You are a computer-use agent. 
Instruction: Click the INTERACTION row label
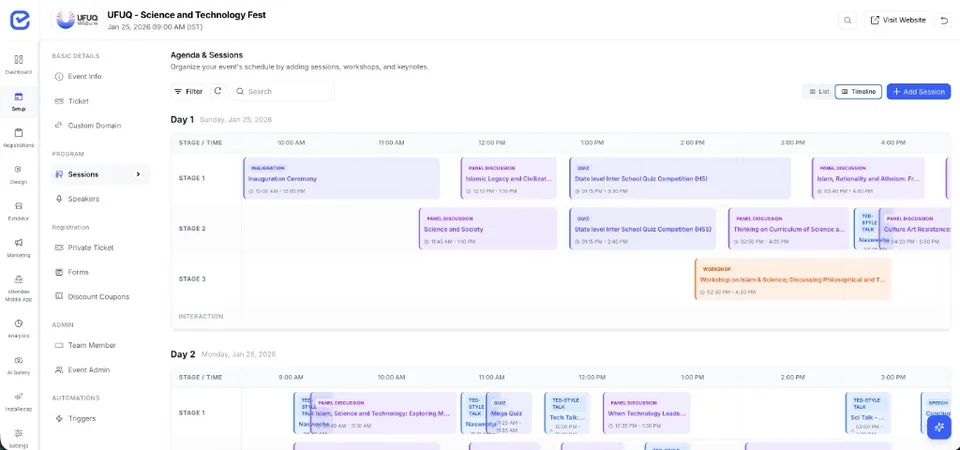tap(201, 317)
